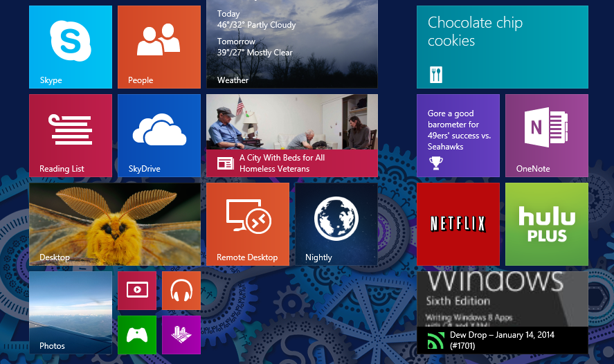Open the Skype tile
Image resolution: width=614 pixels, height=364 pixels.
(x=71, y=47)
